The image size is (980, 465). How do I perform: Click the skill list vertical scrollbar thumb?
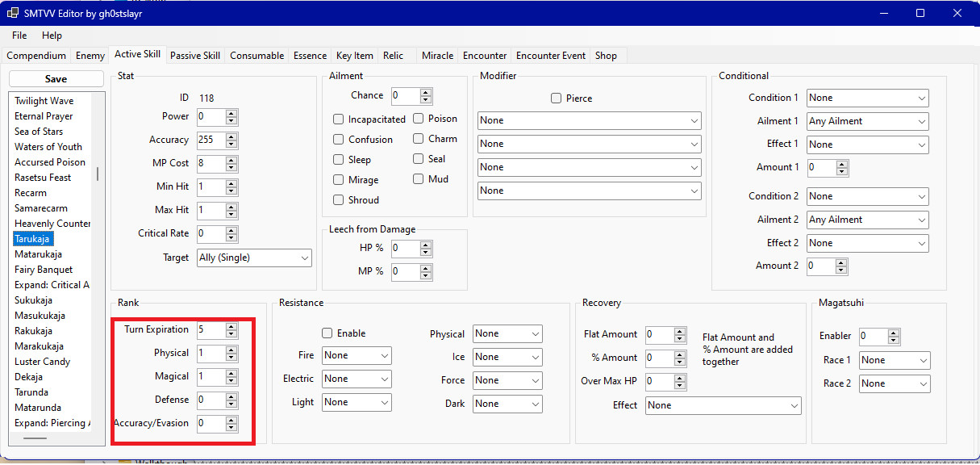(98, 174)
